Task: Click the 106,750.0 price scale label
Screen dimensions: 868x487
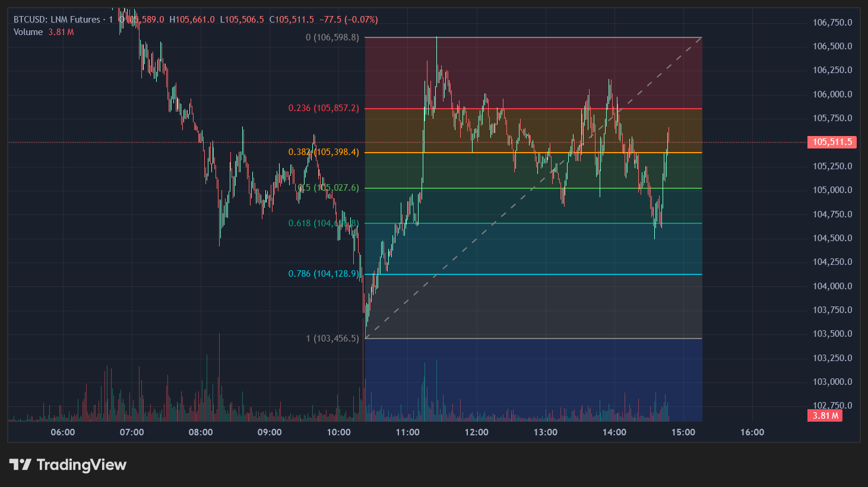Action: pos(832,23)
